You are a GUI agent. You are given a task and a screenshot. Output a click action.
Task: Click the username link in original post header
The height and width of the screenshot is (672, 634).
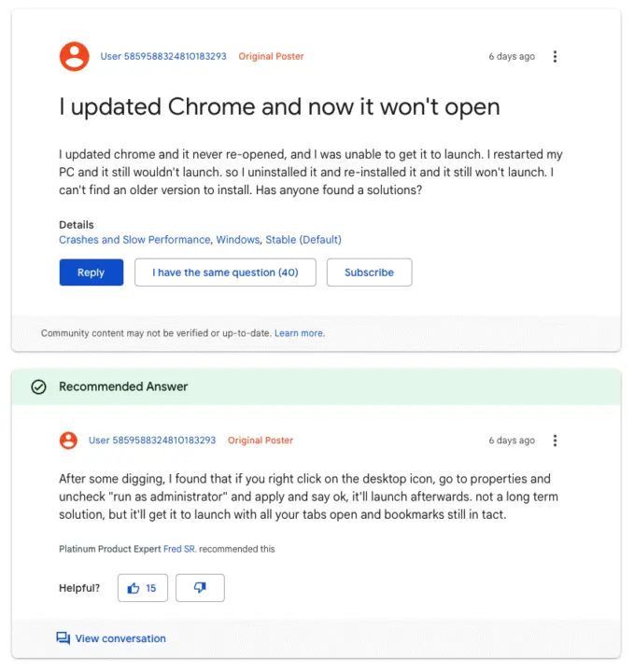pos(163,56)
